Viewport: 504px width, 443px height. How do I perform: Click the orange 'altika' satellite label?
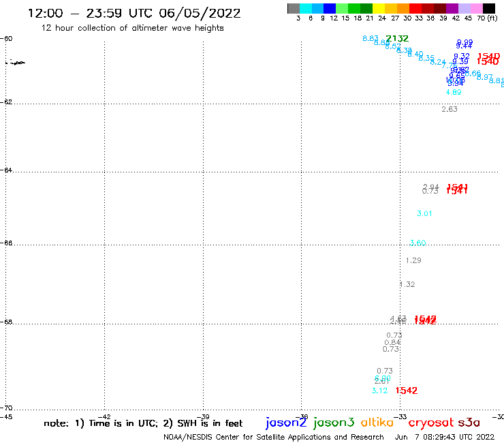tap(377, 423)
